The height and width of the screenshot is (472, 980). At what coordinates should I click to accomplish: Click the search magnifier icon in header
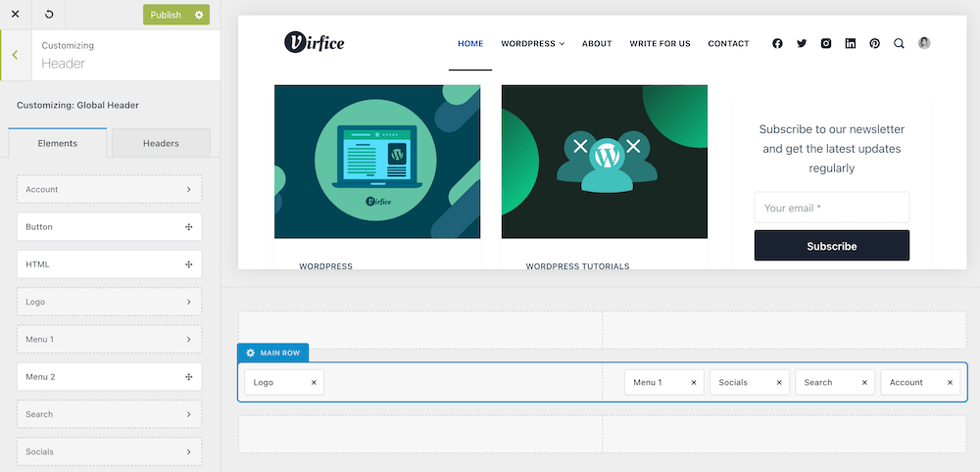click(x=899, y=44)
